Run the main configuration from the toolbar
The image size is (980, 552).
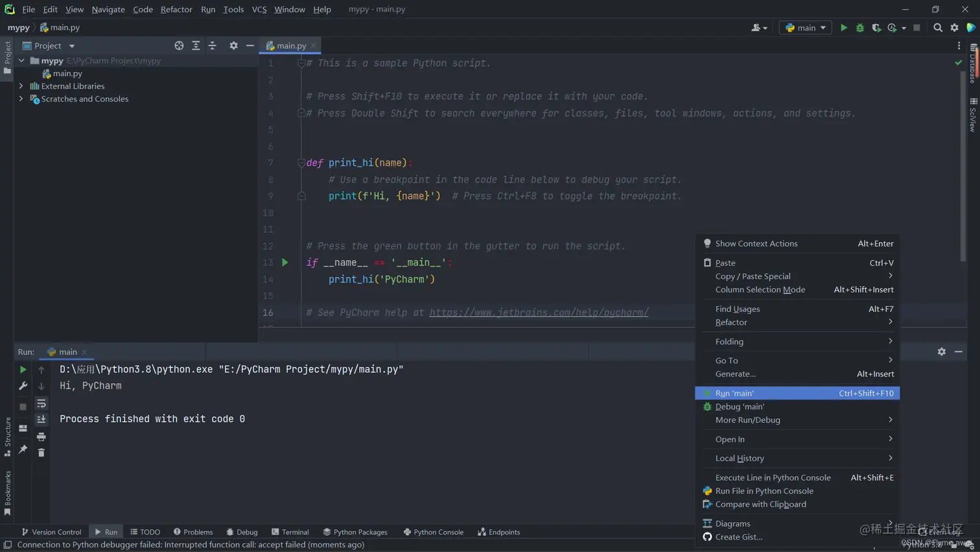coord(843,28)
